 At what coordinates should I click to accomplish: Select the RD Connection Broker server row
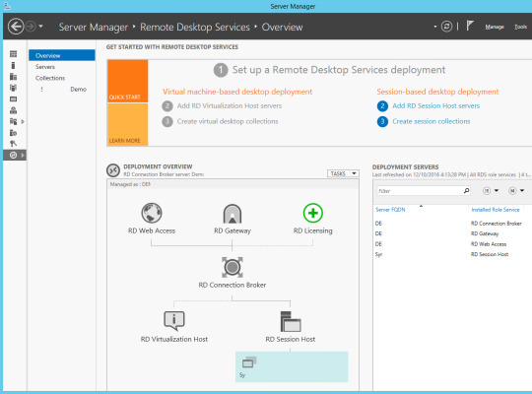pos(452,224)
